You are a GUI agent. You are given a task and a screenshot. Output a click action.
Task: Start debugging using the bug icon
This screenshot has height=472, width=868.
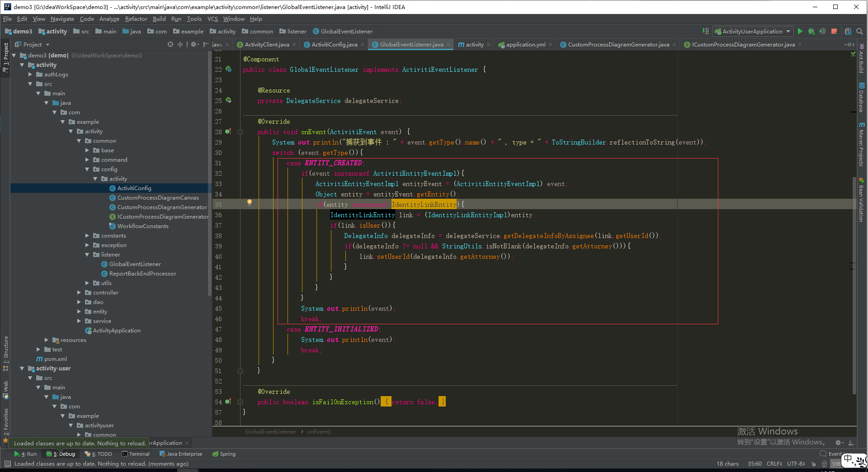coord(811,31)
